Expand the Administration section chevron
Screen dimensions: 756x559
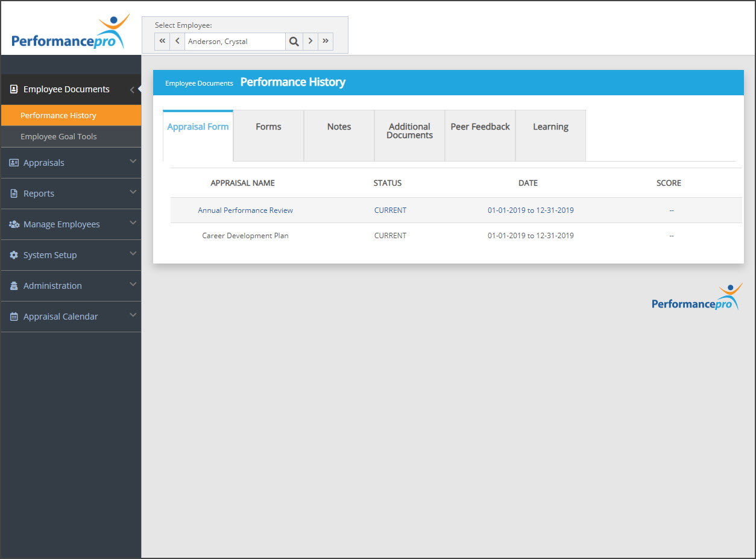click(133, 285)
